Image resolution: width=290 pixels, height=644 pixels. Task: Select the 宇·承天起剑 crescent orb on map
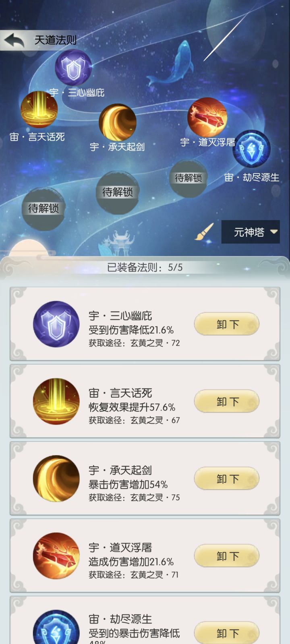click(x=118, y=122)
